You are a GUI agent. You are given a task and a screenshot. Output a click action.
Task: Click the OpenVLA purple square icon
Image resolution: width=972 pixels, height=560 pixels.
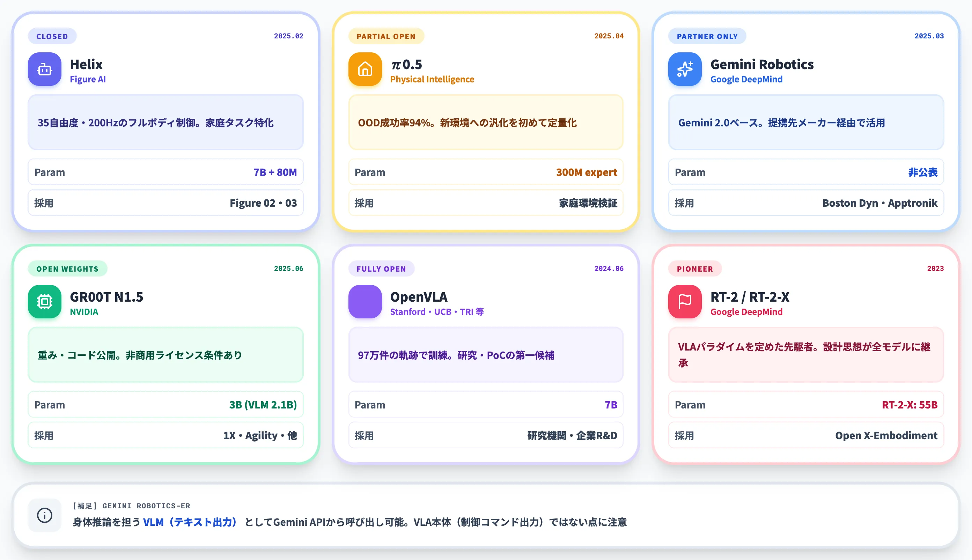click(x=365, y=302)
